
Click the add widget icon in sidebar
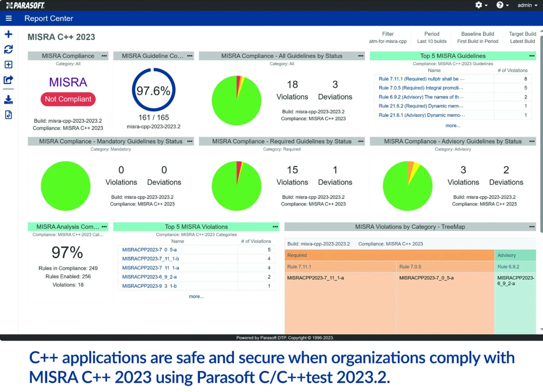(8, 64)
